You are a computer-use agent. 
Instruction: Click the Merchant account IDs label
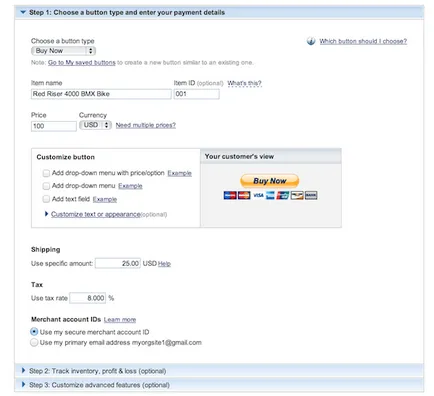[66, 319]
